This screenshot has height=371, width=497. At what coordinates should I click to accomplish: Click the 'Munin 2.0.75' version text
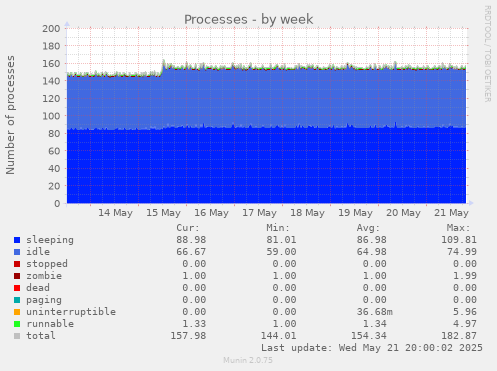pyautogui.click(x=248, y=360)
